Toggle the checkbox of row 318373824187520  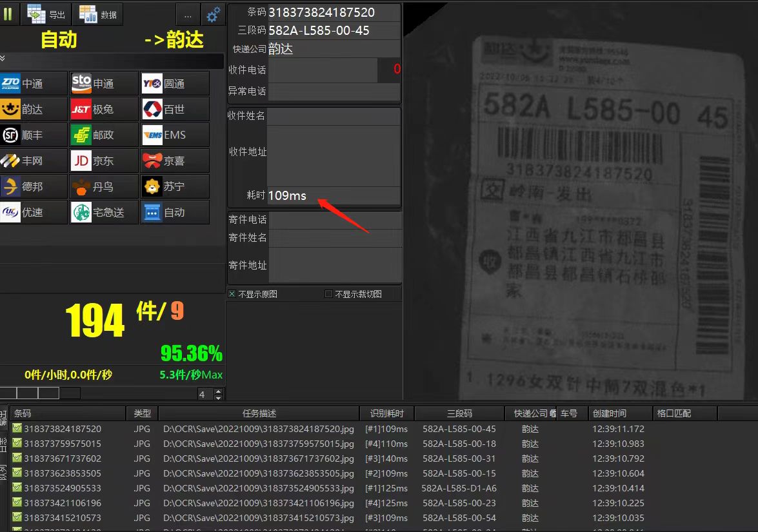(x=17, y=428)
